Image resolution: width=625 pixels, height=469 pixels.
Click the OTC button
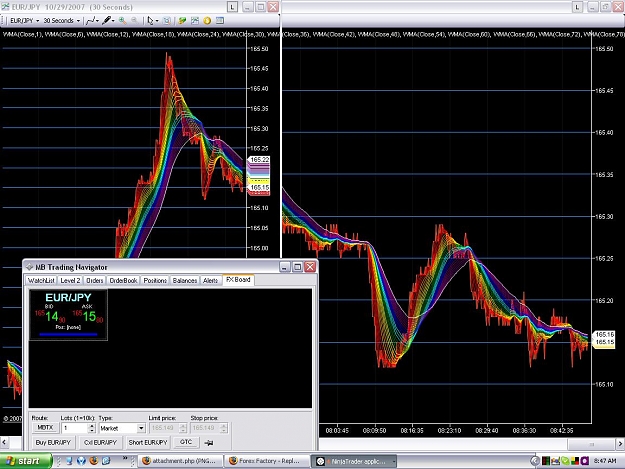pyautogui.click(x=186, y=442)
